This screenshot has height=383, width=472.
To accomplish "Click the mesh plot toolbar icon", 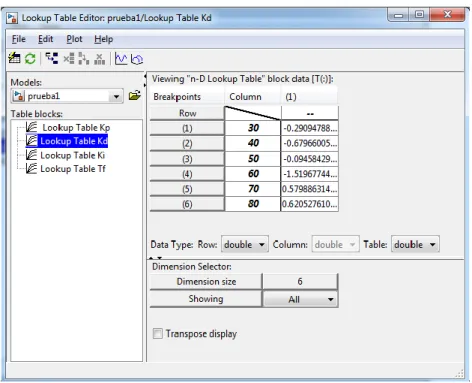I will point(137,59).
